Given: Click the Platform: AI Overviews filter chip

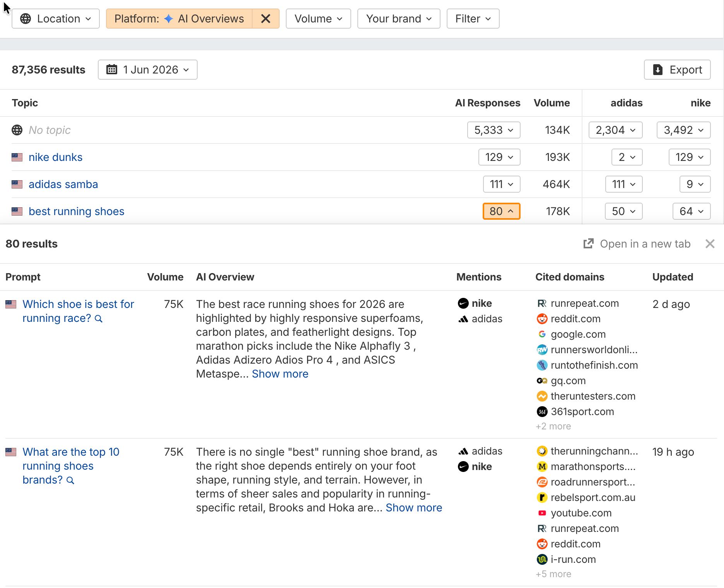Looking at the screenshot, I should [x=179, y=19].
